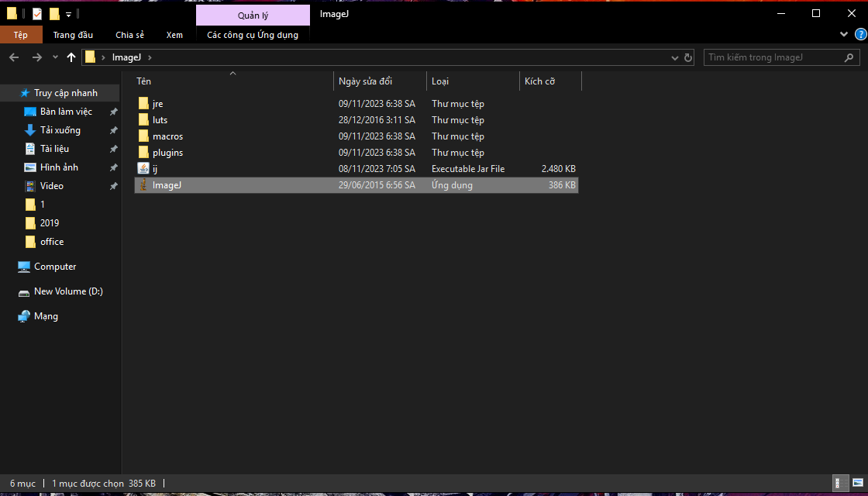Click date '08/11/2023 7:05 SA'
Screen dimensions: 868x496
coord(377,169)
